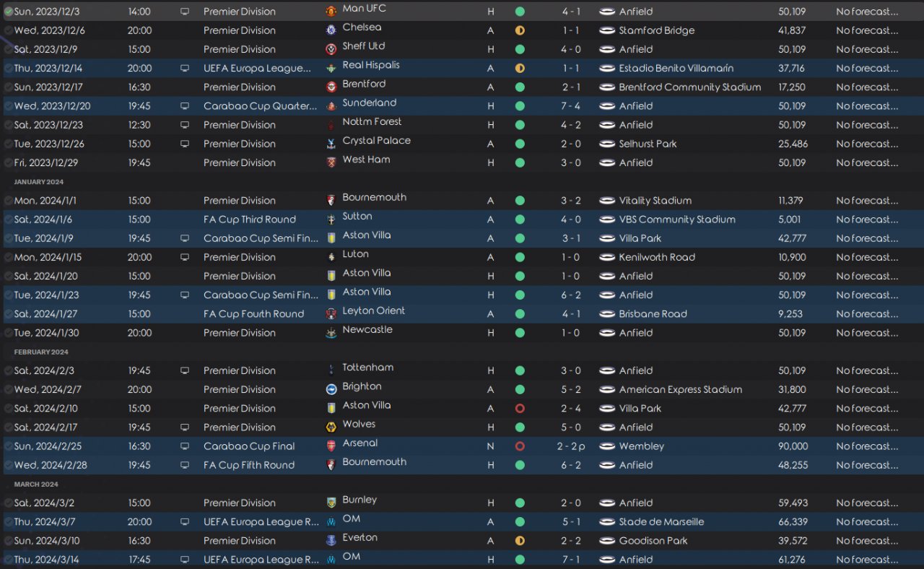Open the Crystal Palace team link
This screenshot has width=924, height=569.
pyautogui.click(x=376, y=140)
